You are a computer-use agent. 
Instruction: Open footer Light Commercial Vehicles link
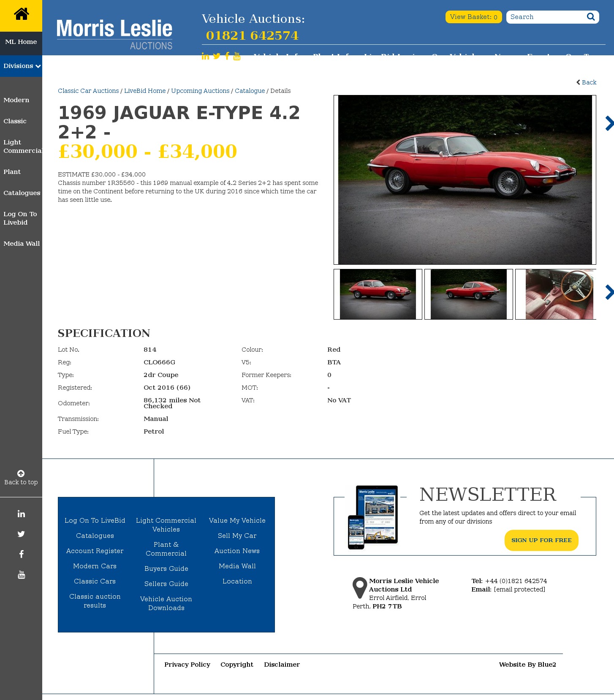166,525
